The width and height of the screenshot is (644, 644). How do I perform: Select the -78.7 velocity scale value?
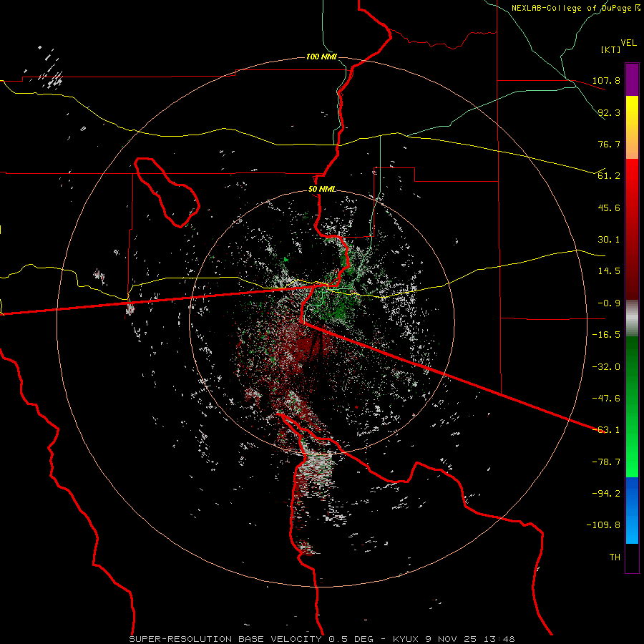coord(606,462)
